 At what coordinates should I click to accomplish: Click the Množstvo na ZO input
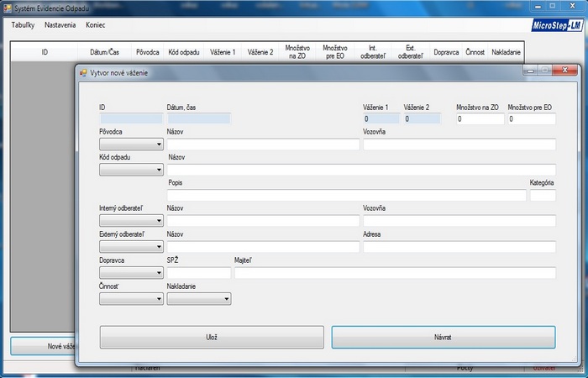pos(480,119)
